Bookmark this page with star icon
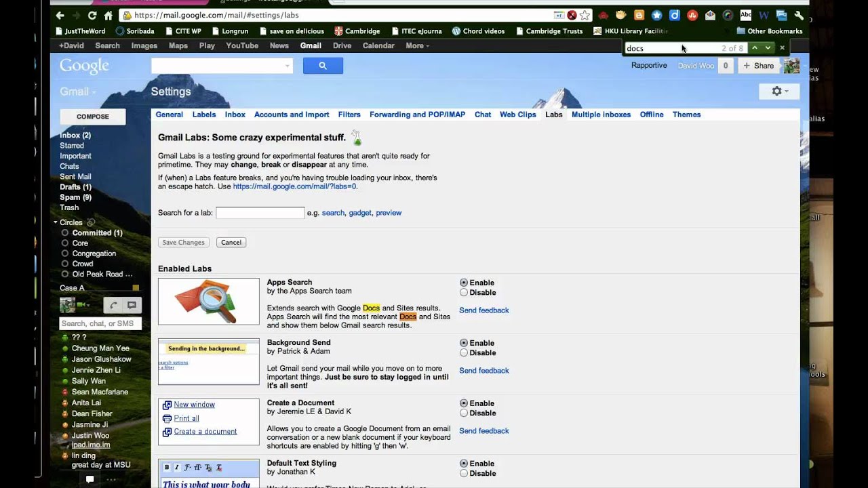 point(585,15)
